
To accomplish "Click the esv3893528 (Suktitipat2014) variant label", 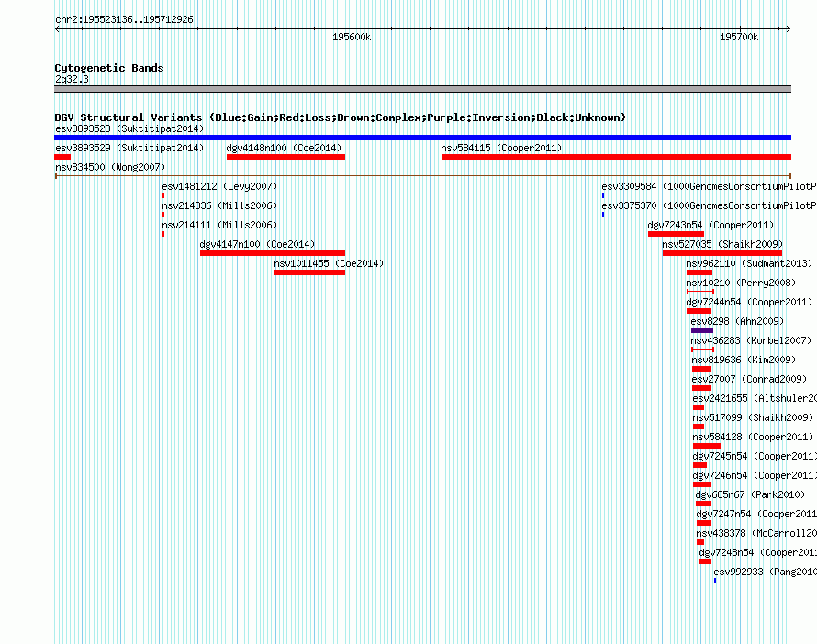I will pyautogui.click(x=129, y=128).
